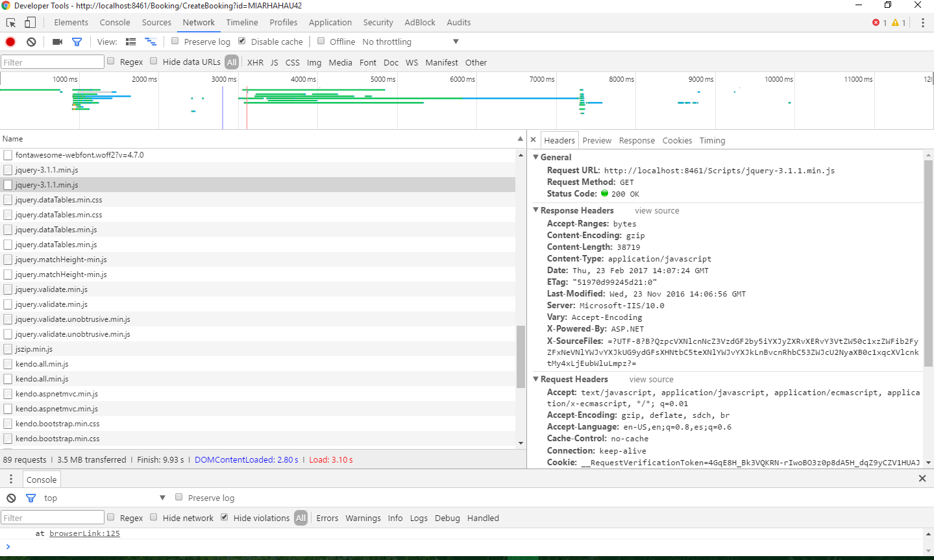View source of the Request Headers
Viewport: 934px width, 560px height.
(x=651, y=380)
